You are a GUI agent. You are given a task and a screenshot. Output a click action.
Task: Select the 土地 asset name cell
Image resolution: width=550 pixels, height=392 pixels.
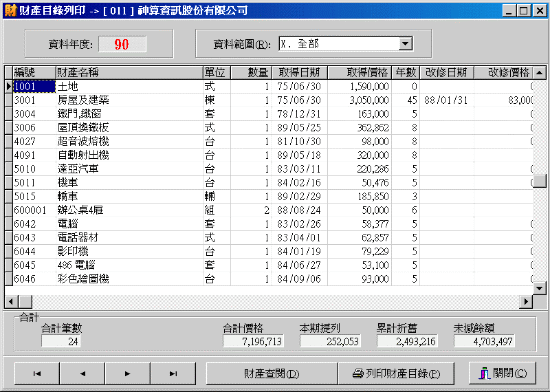(x=129, y=86)
